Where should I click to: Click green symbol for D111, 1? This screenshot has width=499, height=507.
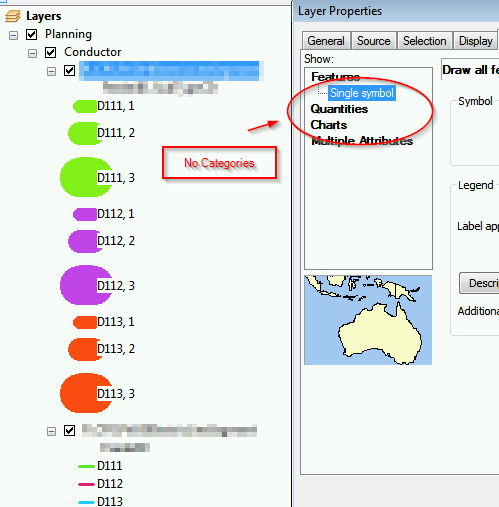tap(85, 106)
